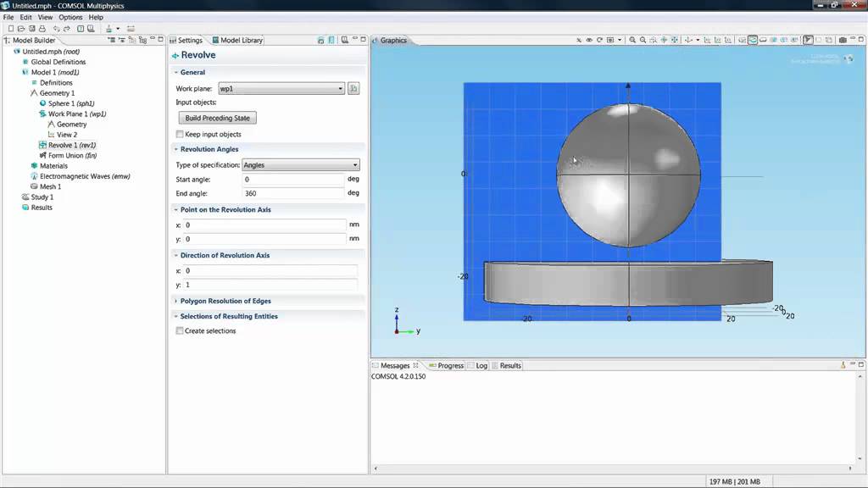The width and height of the screenshot is (868, 488).
Task: Open the Results tab in bottom panel
Action: (x=507, y=366)
